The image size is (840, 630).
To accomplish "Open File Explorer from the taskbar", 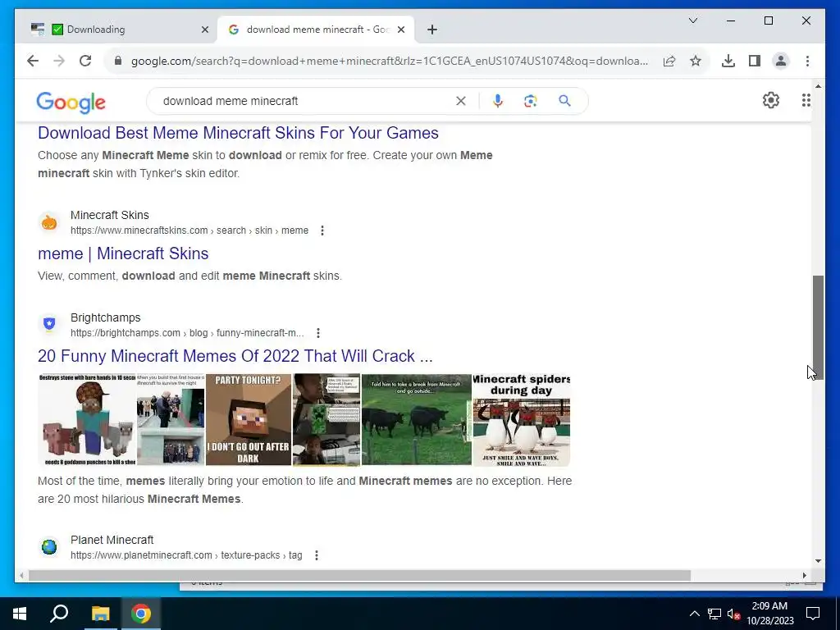I will point(100,614).
